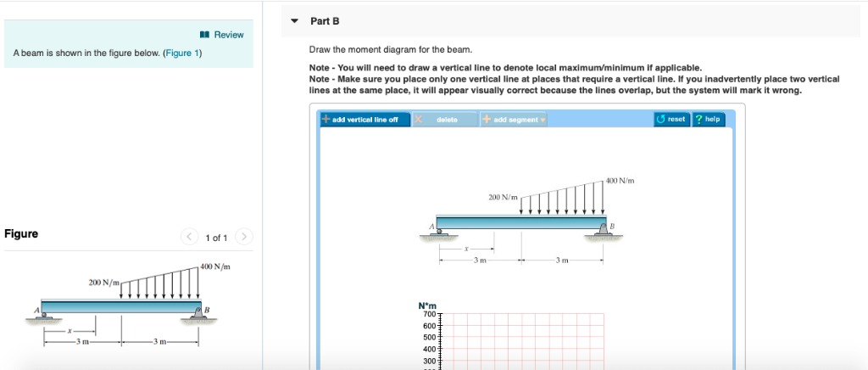Toggle add vertical line off button
Viewport: 868px width, 370px height.
click(x=365, y=120)
